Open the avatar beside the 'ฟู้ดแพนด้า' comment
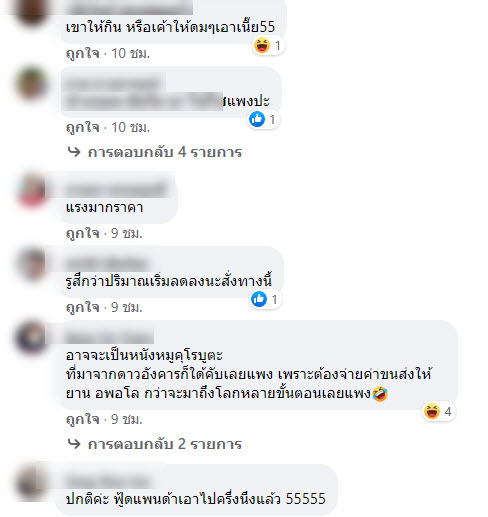The image size is (488, 517). coord(32,482)
